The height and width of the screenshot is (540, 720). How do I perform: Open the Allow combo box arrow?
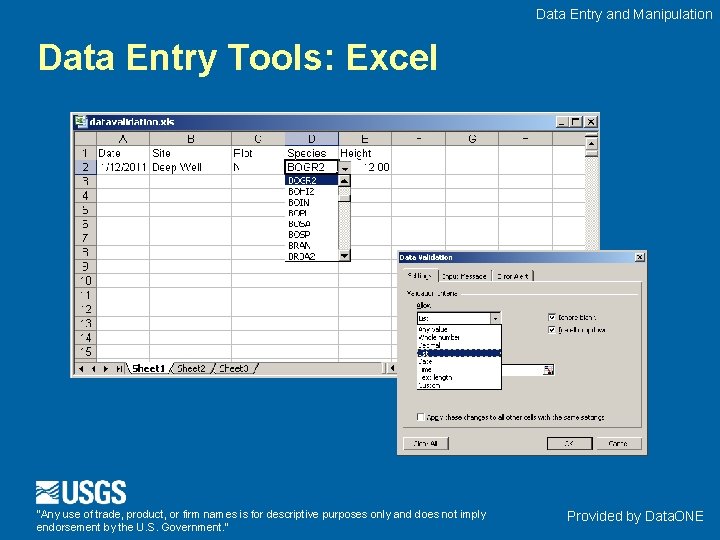(495, 318)
